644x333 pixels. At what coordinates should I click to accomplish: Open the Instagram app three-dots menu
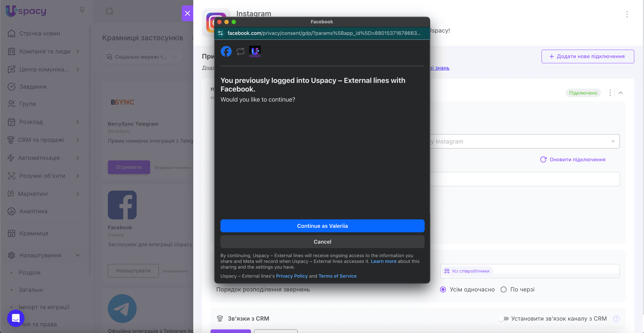click(x=627, y=15)
